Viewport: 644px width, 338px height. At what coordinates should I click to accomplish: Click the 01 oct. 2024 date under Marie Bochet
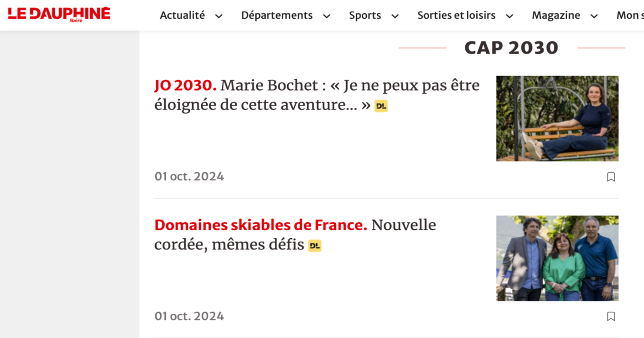click(x=189, y=176)
